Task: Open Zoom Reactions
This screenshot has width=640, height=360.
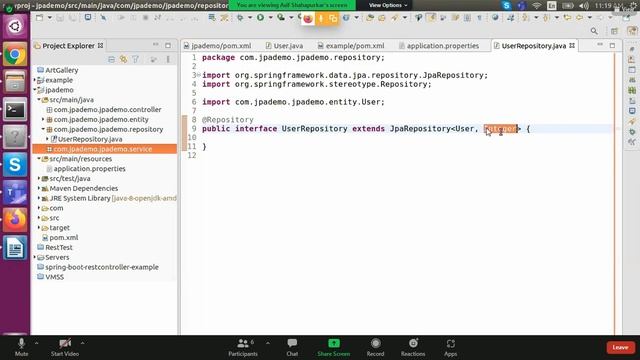Action: (413, 347)
